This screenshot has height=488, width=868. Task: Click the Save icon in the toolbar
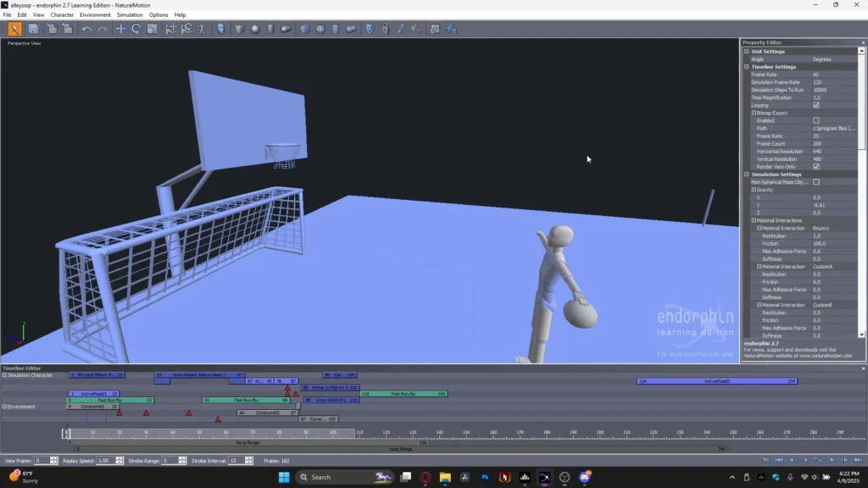coord(34,29)
